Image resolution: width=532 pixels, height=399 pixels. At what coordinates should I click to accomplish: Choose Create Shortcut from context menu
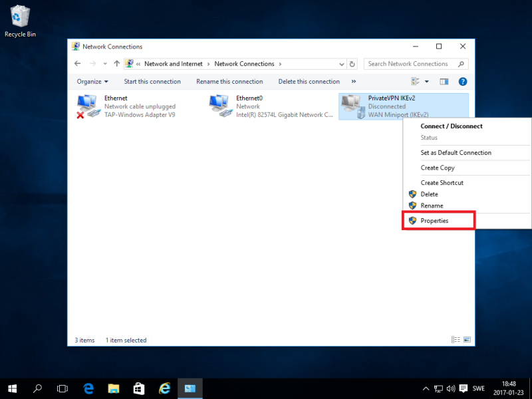pos(442,183)
